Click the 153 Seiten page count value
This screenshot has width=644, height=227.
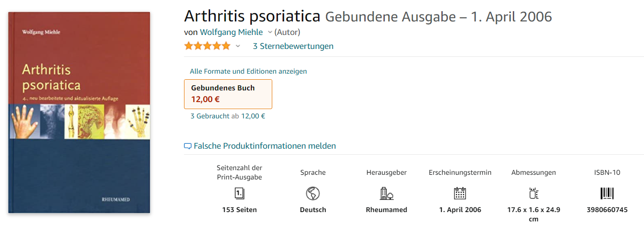point(240,210)
